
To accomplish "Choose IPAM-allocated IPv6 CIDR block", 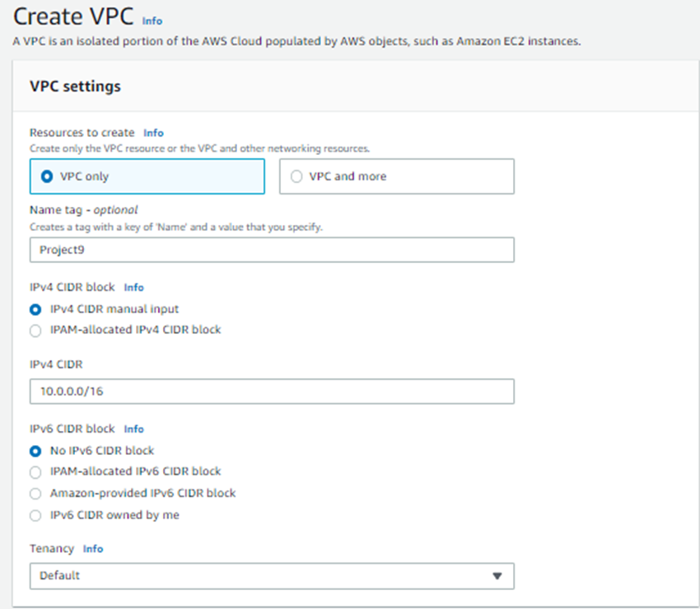I will [x=34, y=471].
